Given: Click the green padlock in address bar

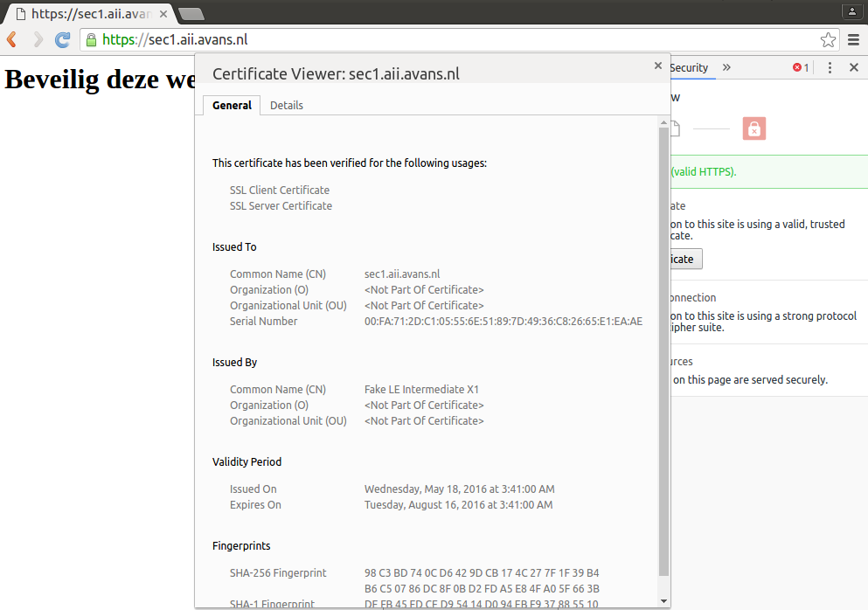Looking at the screenshot, I should [x=90, y=39].
